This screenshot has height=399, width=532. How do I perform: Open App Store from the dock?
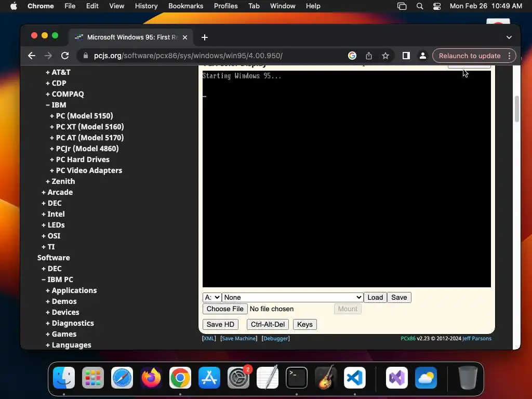[209, 378]
